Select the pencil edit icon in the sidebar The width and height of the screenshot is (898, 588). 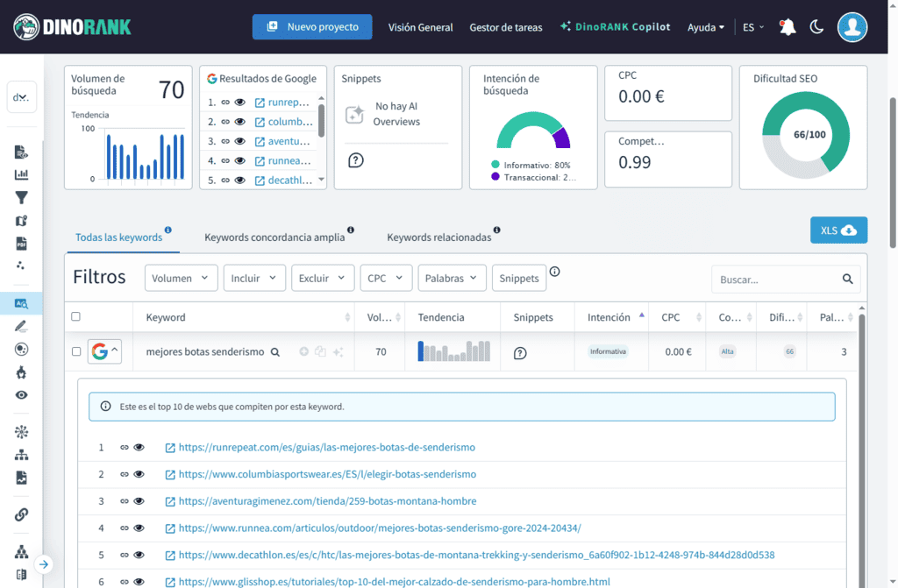point(23,326)
